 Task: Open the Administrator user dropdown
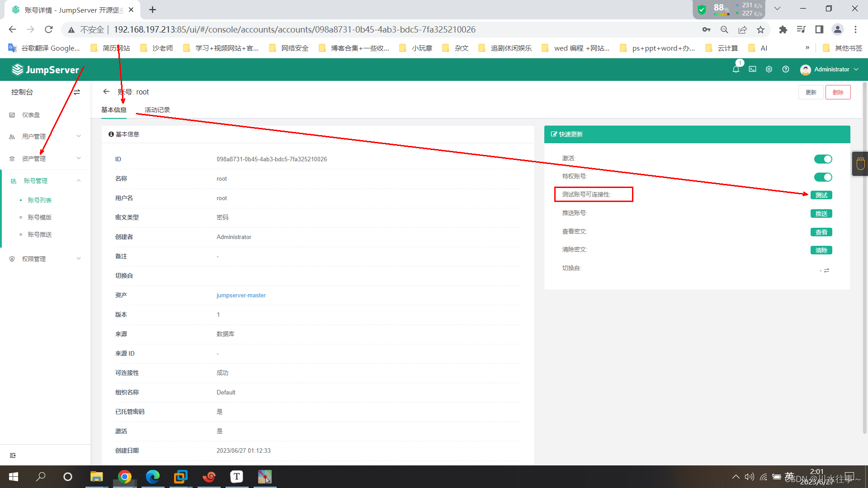coord(830,69)
